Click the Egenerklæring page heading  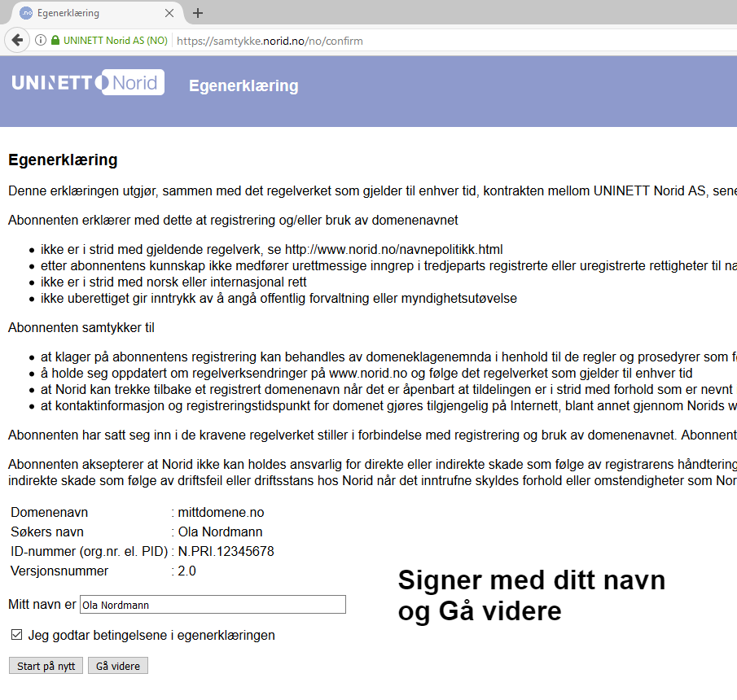coord(63,160)
